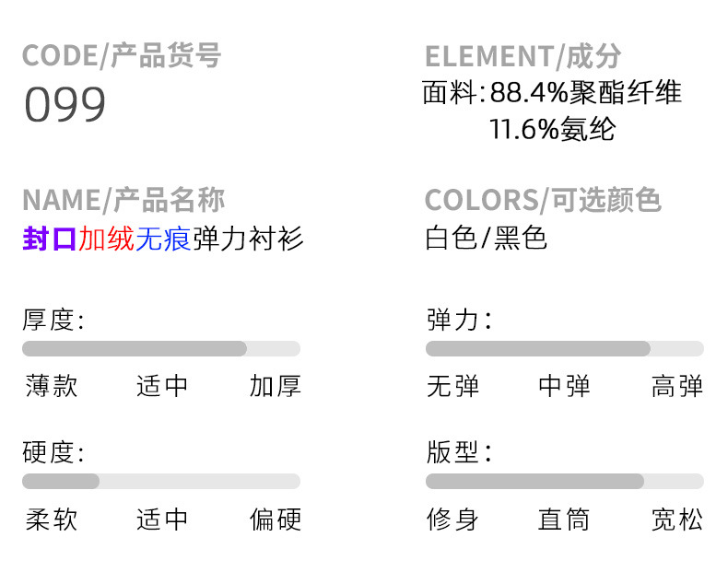Select the 偏硬 hardness label
This screenshot has width=728, height=572.
coord(275,519)
